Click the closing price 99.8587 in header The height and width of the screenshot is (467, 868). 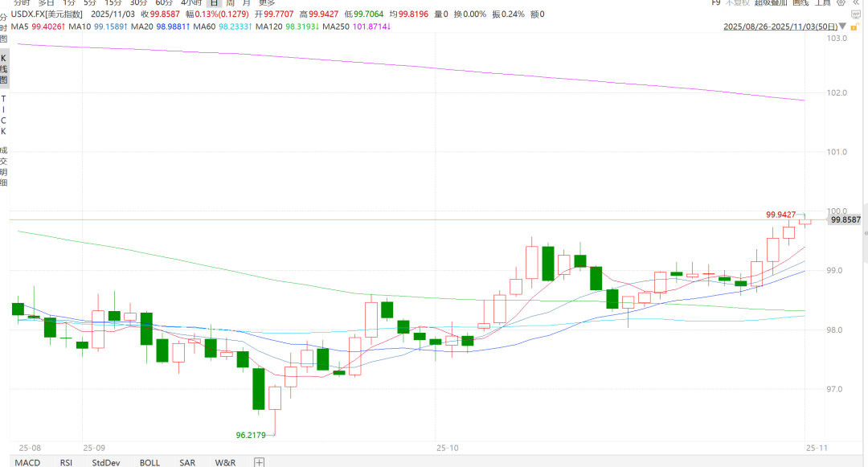165,14
